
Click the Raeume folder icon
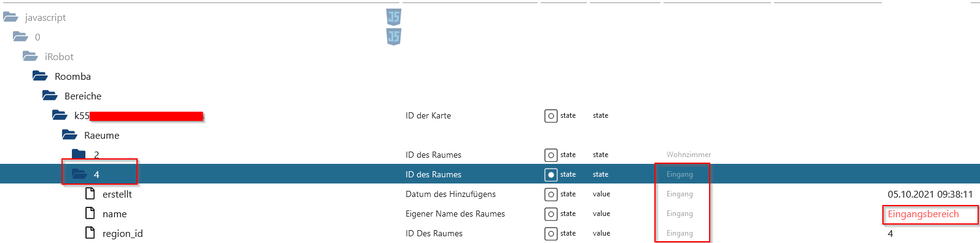point(69,135)
